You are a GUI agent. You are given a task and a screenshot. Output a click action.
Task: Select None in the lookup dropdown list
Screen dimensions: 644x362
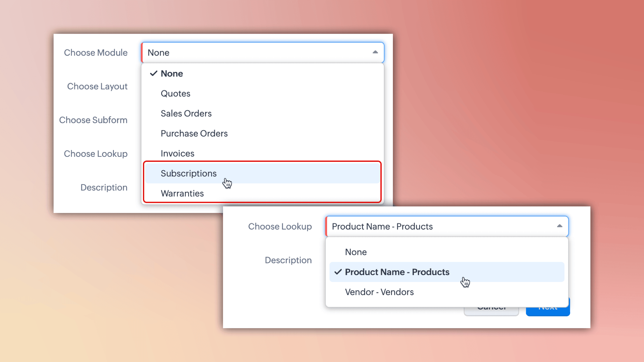355,252
